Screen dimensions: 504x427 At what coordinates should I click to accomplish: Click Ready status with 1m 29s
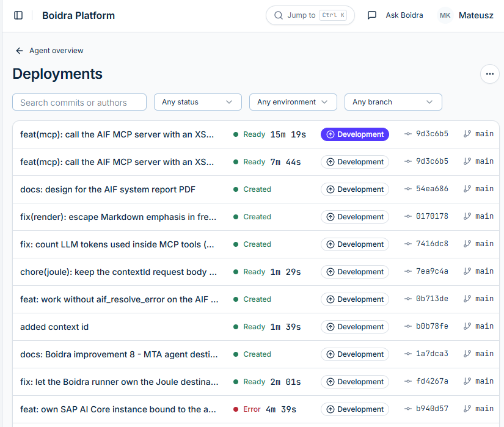coord(254,272)
